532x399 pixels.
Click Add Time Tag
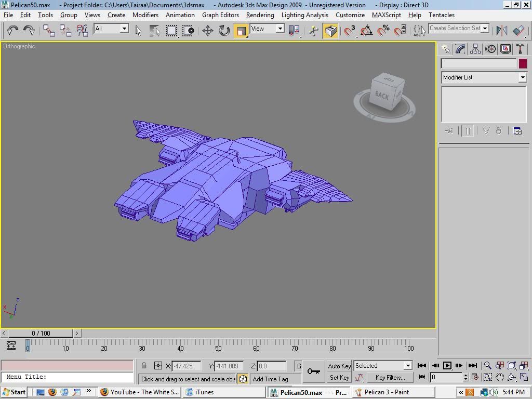coord(270,379)
